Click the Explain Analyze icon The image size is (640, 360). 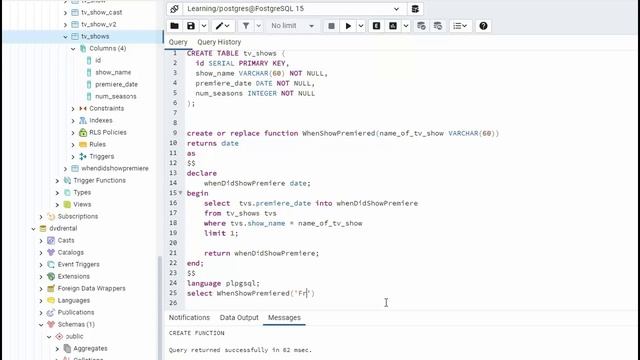[393, 26]
